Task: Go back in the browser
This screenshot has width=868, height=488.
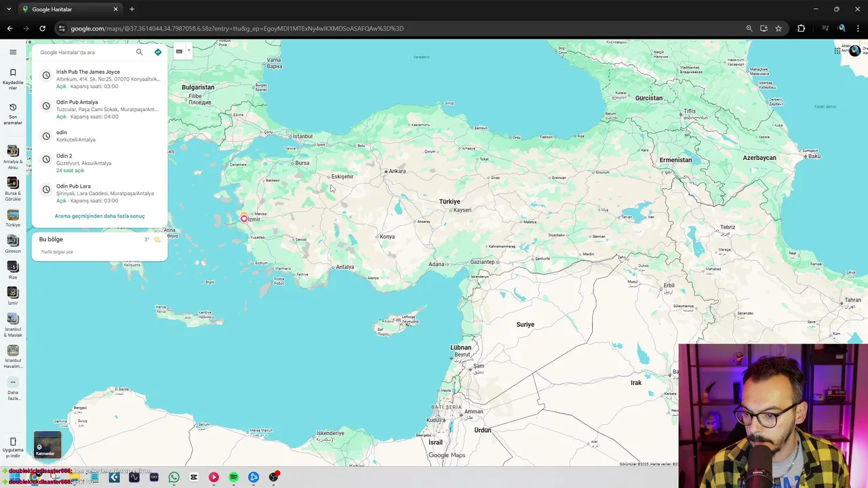Action: (x=9, y=28)
